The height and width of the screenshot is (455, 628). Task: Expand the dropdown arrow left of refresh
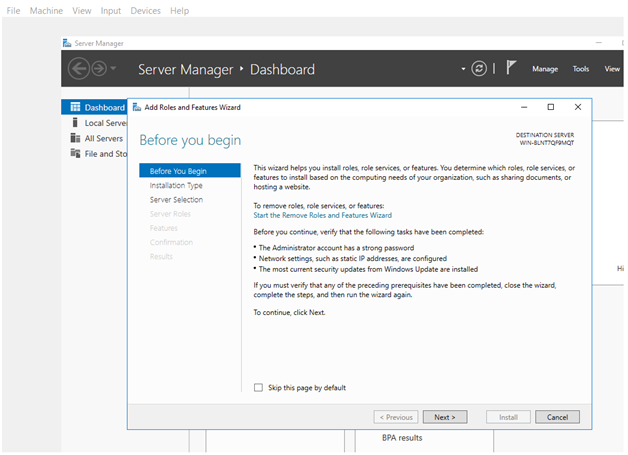point(463,69)
